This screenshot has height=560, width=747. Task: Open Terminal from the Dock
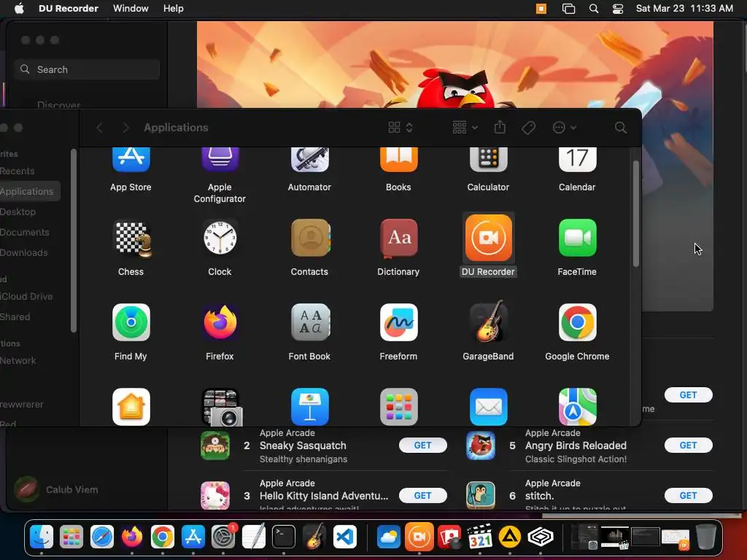tap(284, 537)
